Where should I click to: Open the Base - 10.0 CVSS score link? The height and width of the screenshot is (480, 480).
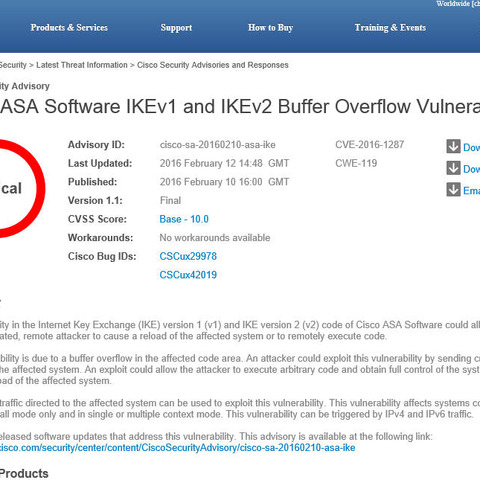click(184, 219)
